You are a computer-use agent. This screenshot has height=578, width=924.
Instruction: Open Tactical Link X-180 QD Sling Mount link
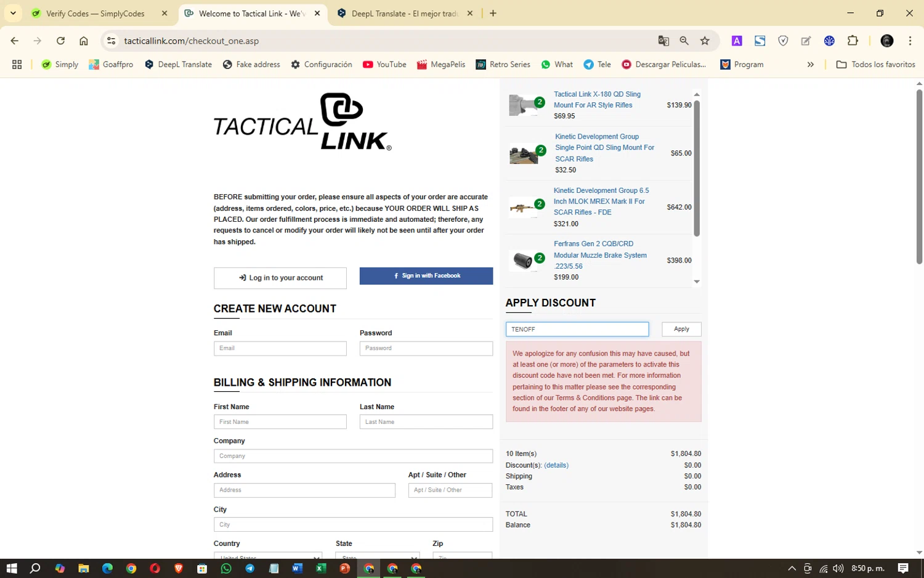point(597,100)
